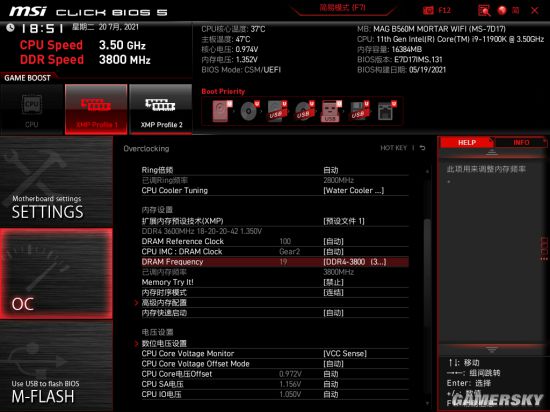This screenshot has width=550, height=412.
Task: Toggle the CPU Game Boost button
Action: (32, 109)
